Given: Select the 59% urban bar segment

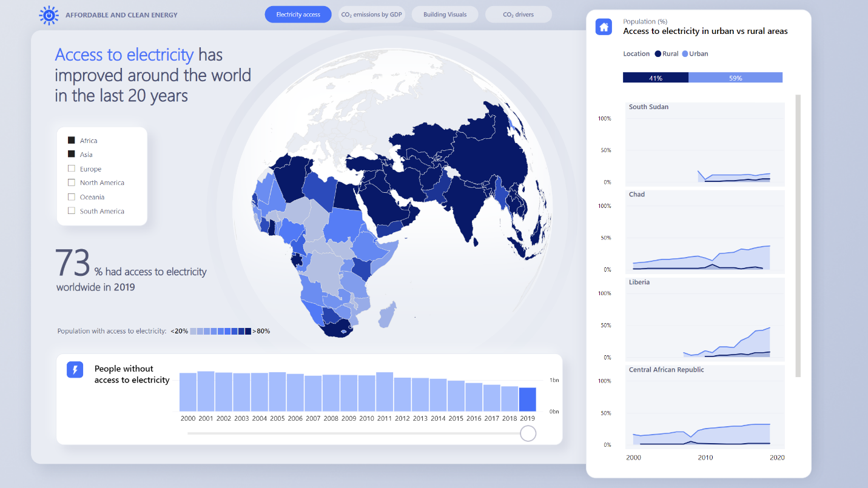Looking at the screenshot, I should (735, 78).
